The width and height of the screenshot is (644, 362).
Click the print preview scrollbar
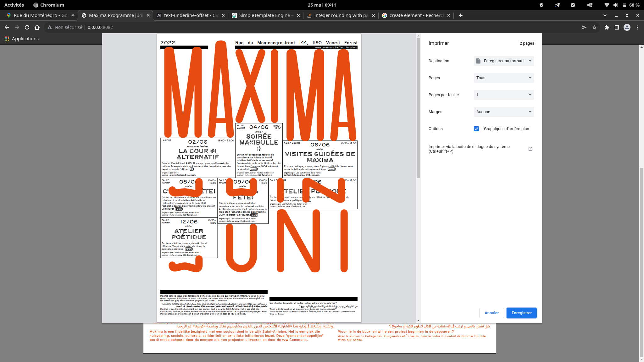coord(418,108)
